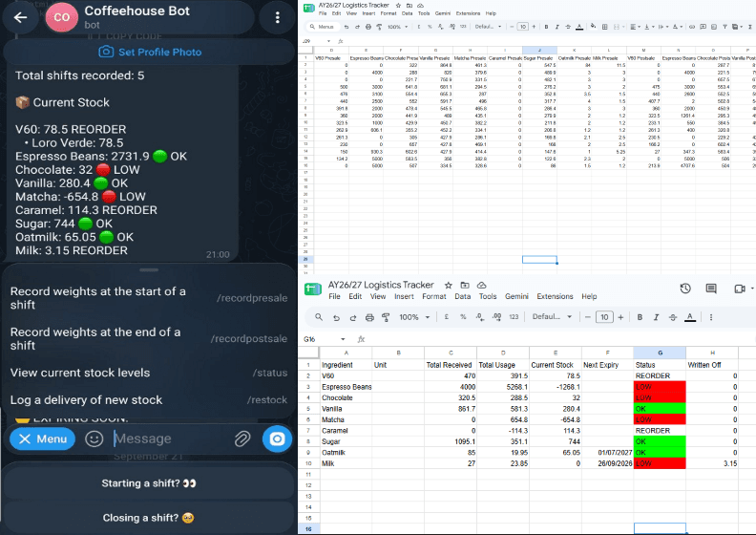This screenshot has height=535, width=756.
Task: Choose the /recordpresale bot command
Action: (149, 298)
